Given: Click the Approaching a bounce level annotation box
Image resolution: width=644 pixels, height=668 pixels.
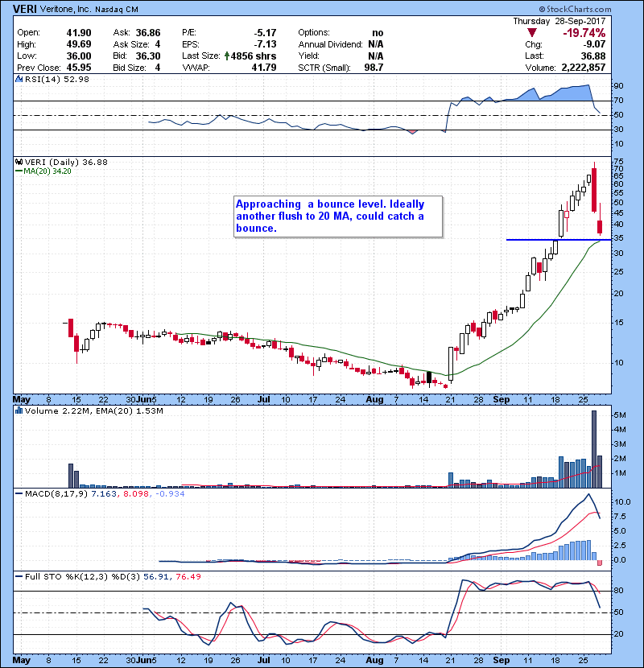Looking at the screenshot, I should 338,216.
